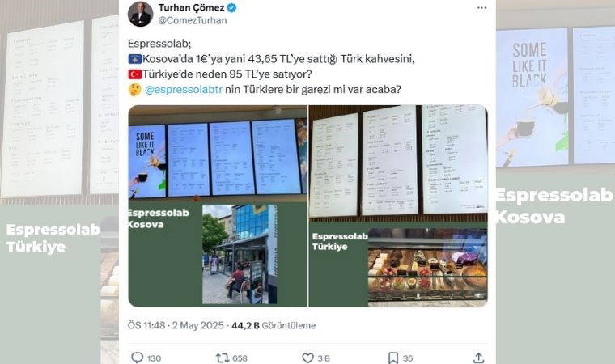Click the blue verified badge
The height and width of the screenshot is (364, 615).
click(x=231, y=7)
